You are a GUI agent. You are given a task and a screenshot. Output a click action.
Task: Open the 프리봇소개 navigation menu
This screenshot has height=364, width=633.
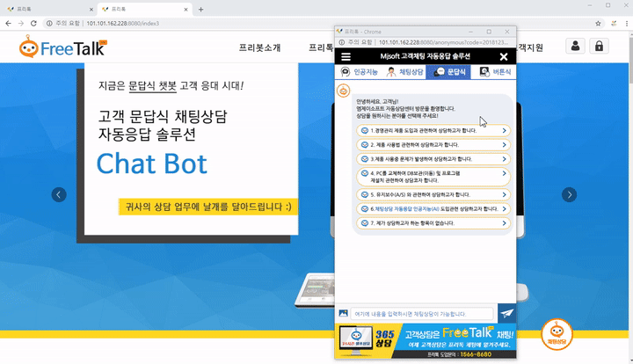pos(259,47)
